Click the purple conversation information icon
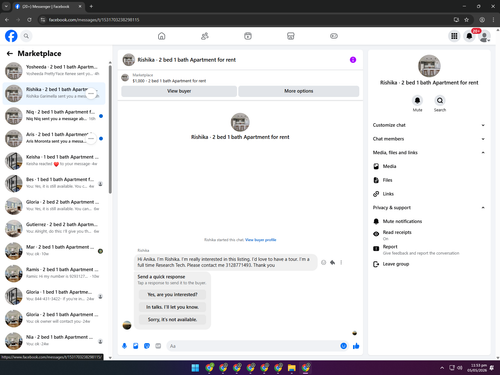The width and height of the screenshot is (500, 375). click(x=353, y=60)
